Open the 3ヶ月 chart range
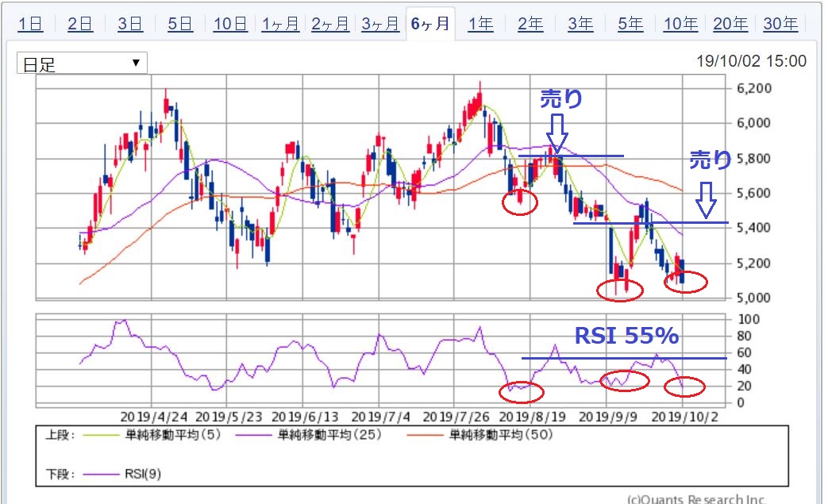This screenshot has height=504, width=828. (380, 24)
